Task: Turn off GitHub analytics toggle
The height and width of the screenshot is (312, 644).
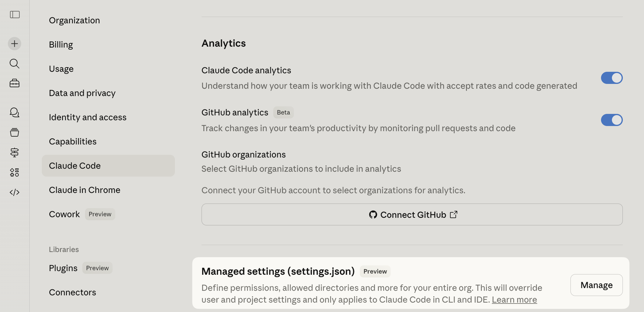Action: click(612, 120)
